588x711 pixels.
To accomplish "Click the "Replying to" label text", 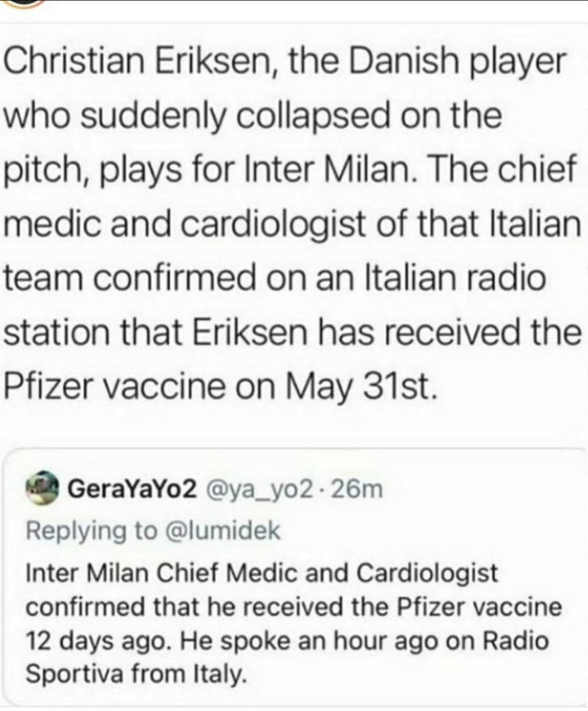I will pyautogui.click(x=89, y=530).
